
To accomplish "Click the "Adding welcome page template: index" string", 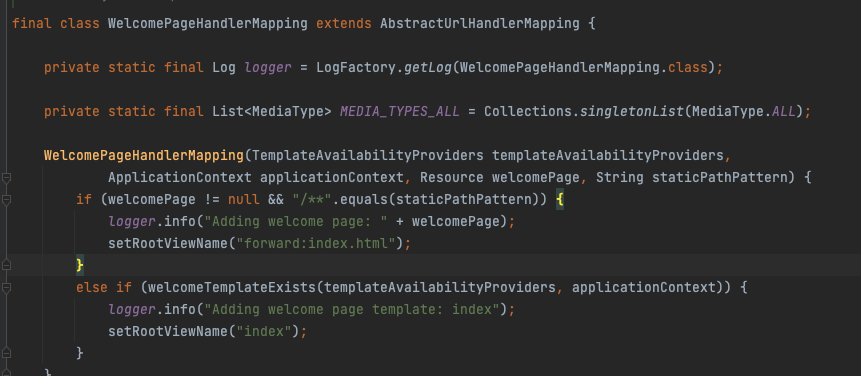I will 351,309.
